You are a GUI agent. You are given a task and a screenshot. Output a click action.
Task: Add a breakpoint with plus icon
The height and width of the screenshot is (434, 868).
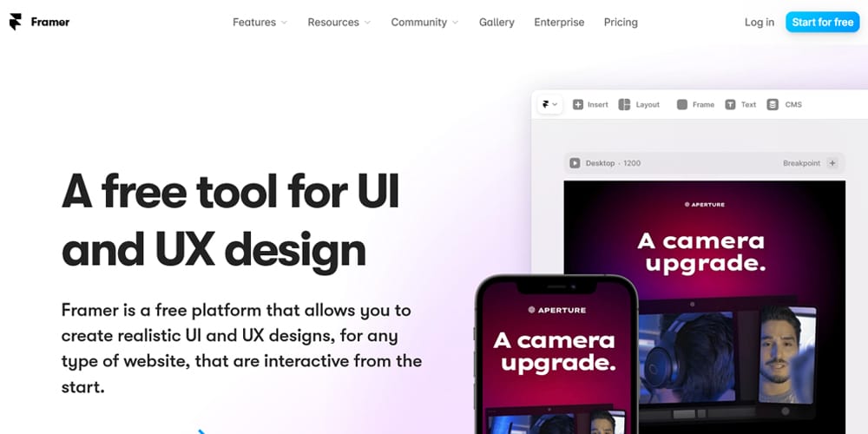pos(832,163)
